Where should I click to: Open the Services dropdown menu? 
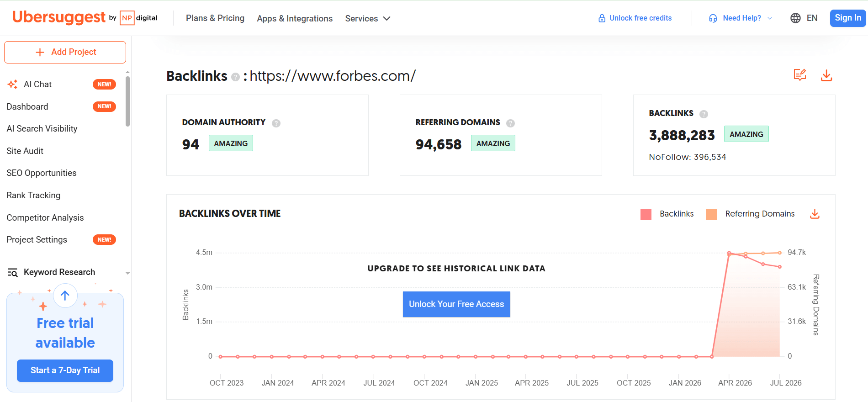coord(368,18)
